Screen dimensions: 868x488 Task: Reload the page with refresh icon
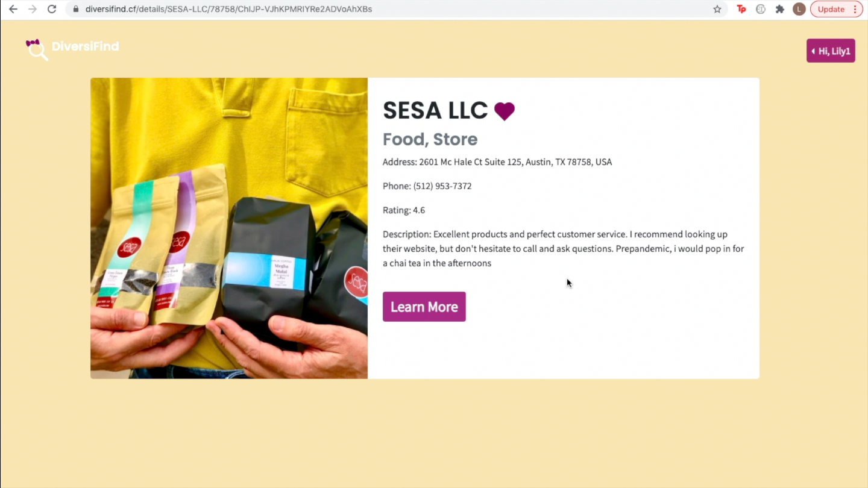pos(52,9)
